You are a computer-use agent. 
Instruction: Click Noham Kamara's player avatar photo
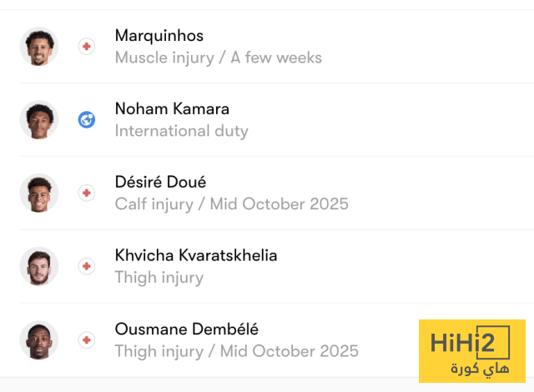pyautogui.click(x=38, y=120)
